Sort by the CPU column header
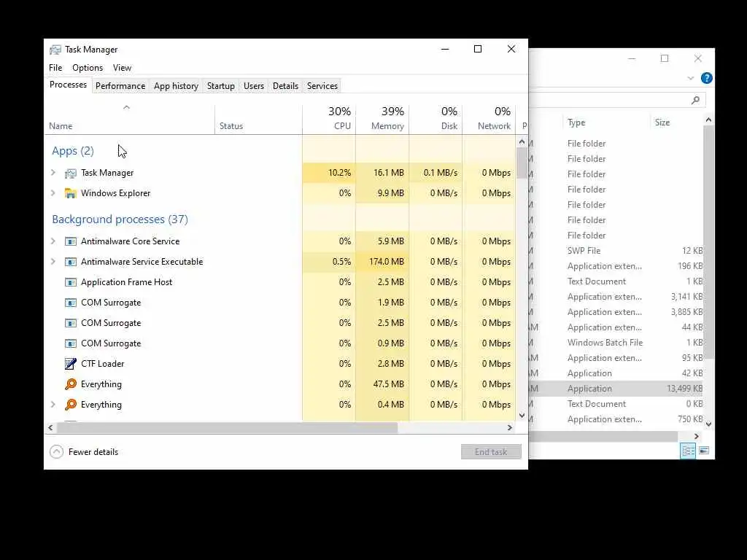This screenshot has height=560, width=747. [x=329, y=119]
